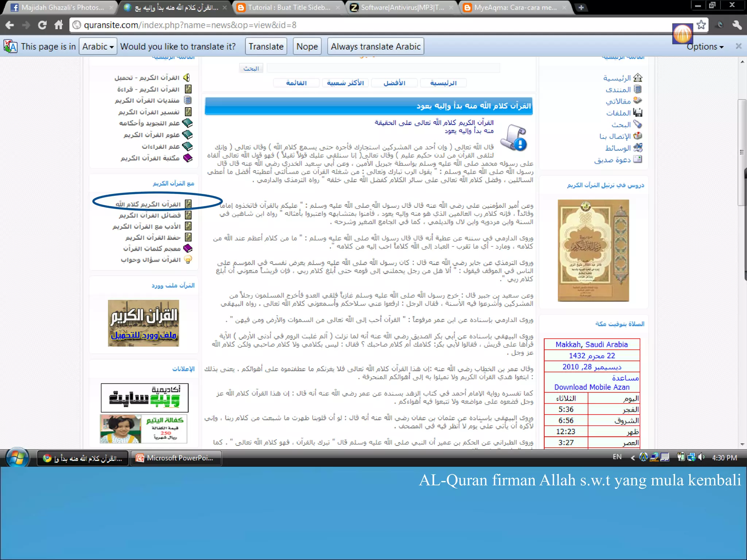Open Microsoft PowerPoint taskbar button
The height and width of the screenshot is (560, 747).
coord(177,458)
